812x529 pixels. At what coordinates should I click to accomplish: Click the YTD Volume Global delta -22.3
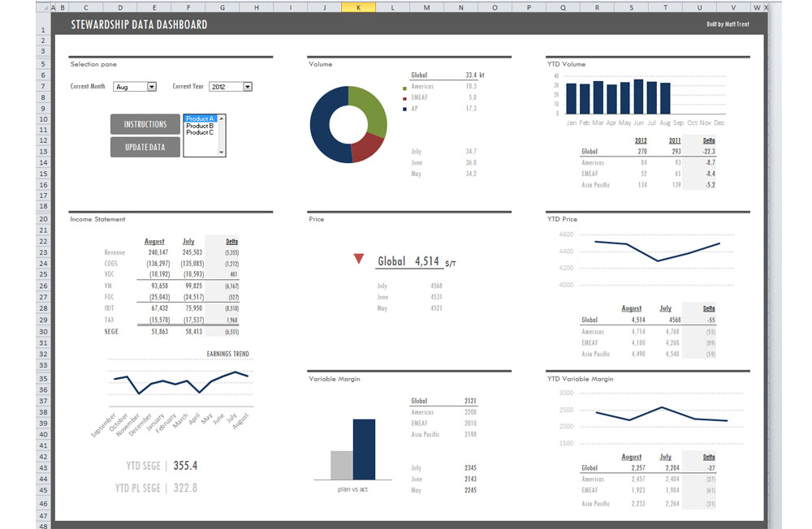point(709,152)
